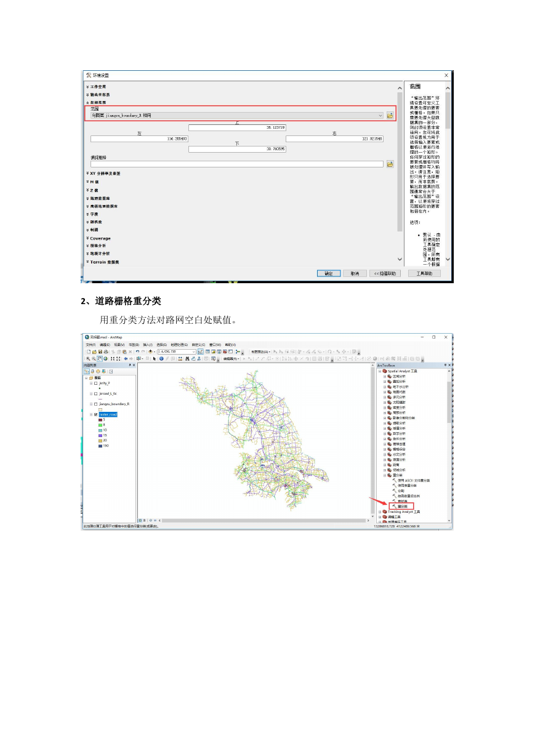Select the black arrow Select Elements tool
Screen dimensions: 535x756
(154, 358)
